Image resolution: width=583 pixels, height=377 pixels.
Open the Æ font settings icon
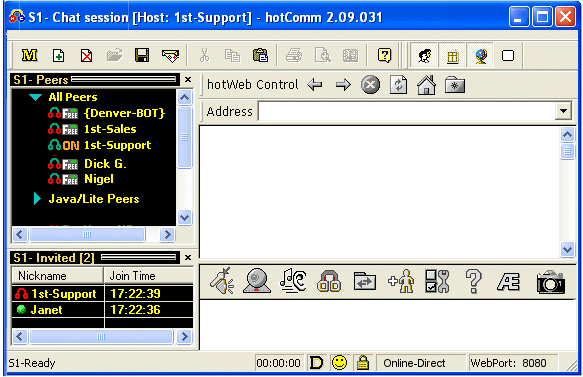[x=508, y=281]
